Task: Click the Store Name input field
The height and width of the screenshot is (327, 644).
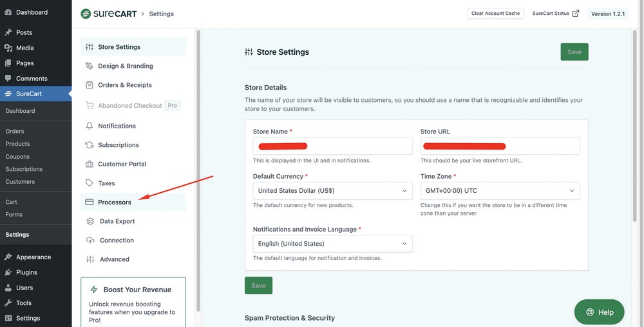Action: [x=332, y=146]
